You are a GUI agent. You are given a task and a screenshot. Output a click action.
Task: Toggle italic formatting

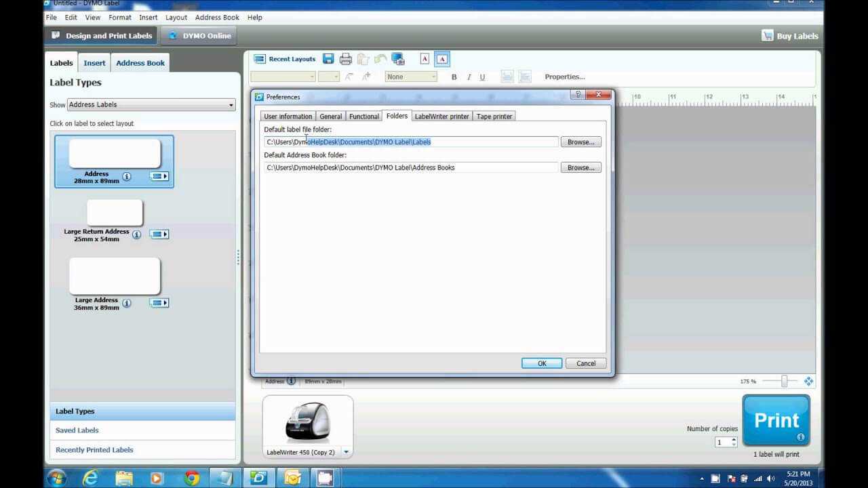(468, 77)
